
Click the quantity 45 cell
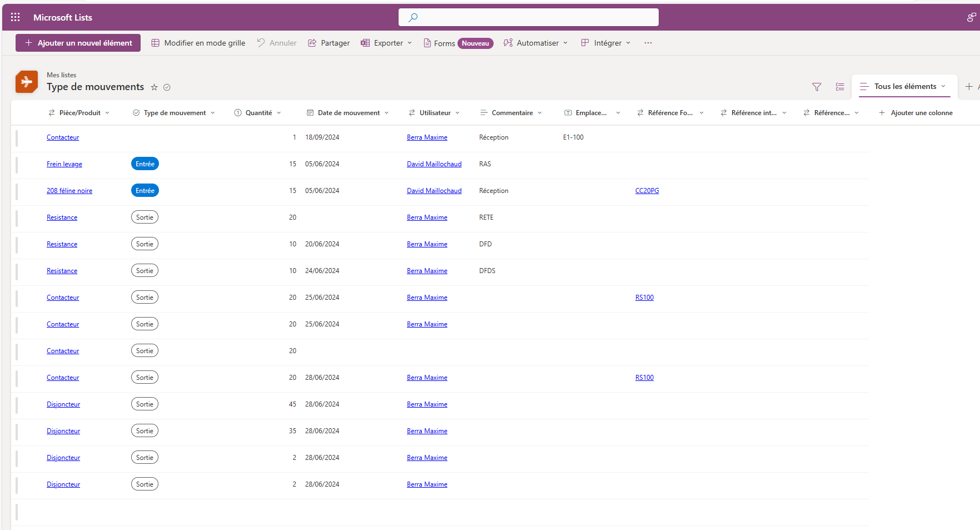point(292,404)
